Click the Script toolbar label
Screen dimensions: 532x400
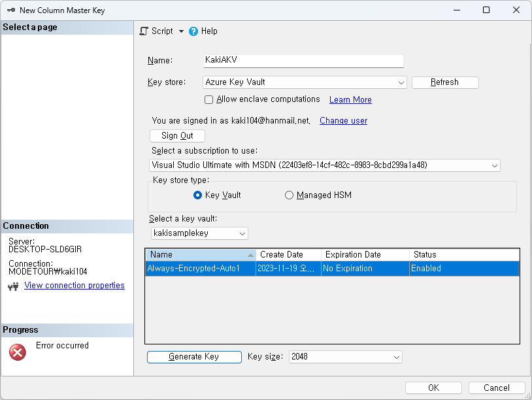[x=162, y=31]
